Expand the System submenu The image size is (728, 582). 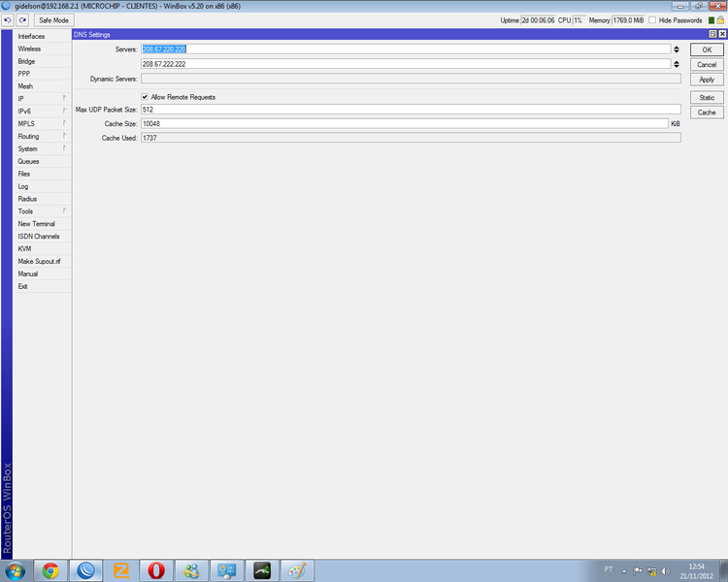tap(42, 149)
